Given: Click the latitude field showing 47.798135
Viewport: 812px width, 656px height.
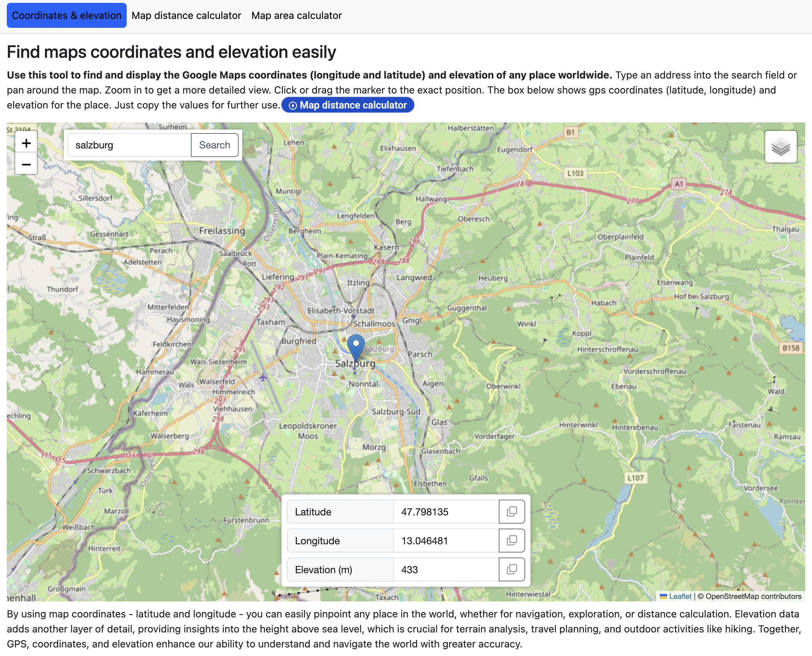Looking at the screenshot, I should point(446,512).
